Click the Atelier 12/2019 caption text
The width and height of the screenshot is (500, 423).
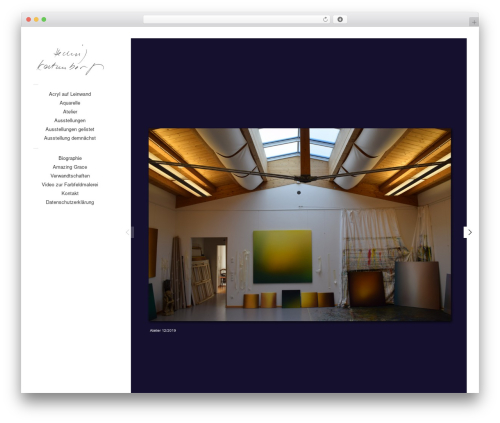click(x=163, y=331)
